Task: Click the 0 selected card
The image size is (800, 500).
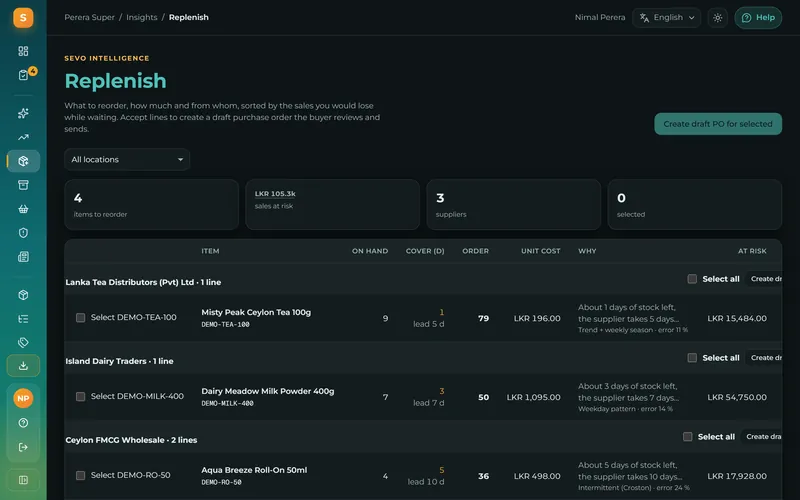Action: click(x=695, y=204)
